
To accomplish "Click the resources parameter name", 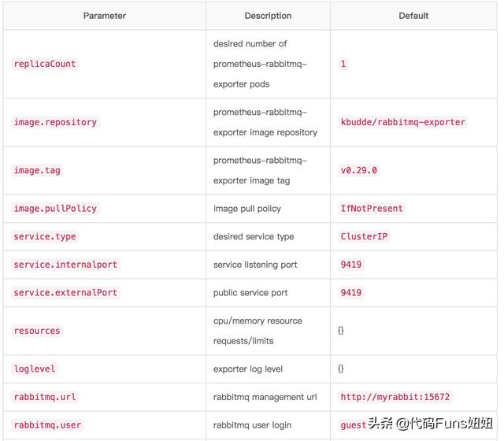I will (37, 331).
